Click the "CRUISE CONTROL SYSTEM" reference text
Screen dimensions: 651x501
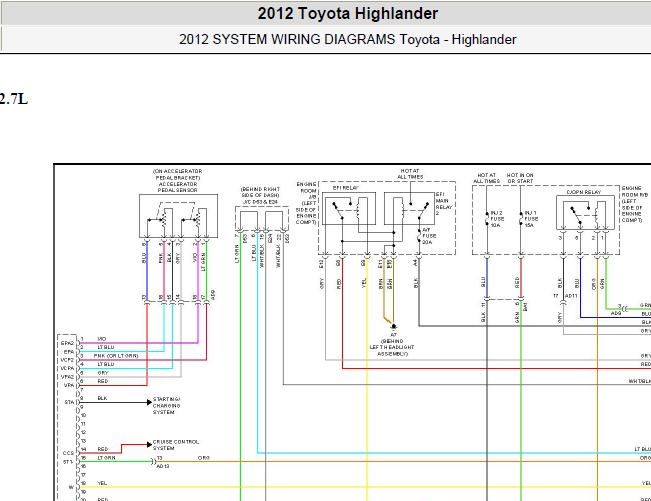176,445
